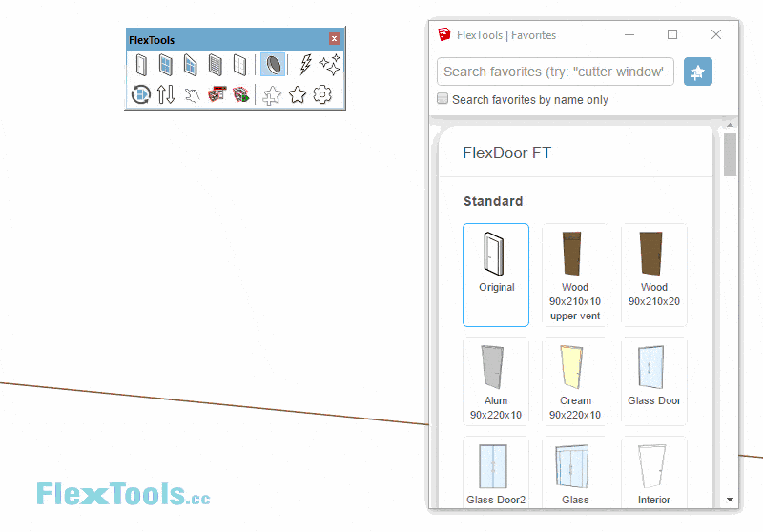Maximize the FlexTools Favorites window

click(672, 34)
